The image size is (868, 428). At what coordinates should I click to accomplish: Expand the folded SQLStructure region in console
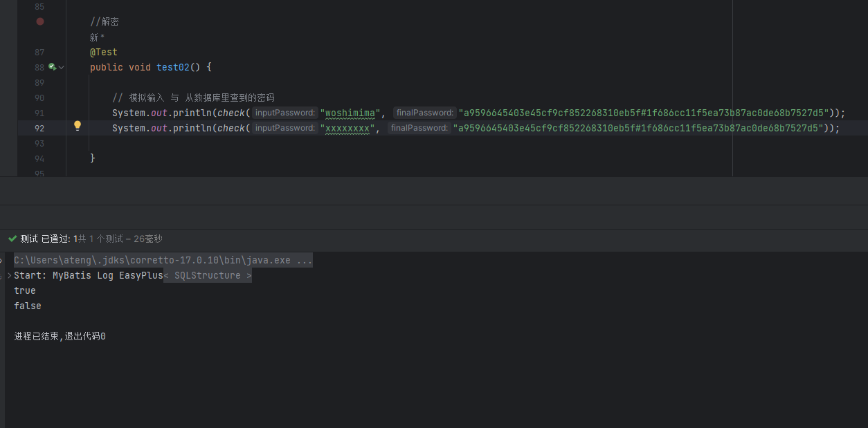[208, 275]
